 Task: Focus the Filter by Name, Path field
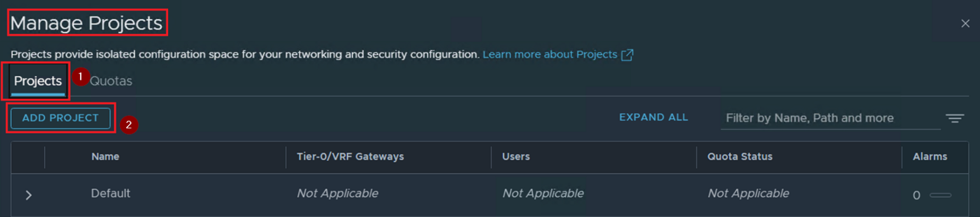click(x=829, y=118)
